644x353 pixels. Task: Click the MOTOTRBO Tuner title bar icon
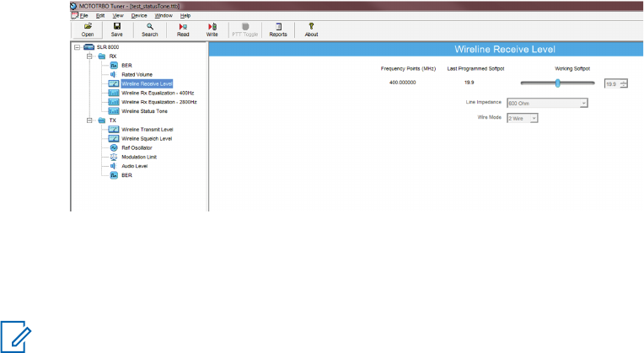(73, 6)
